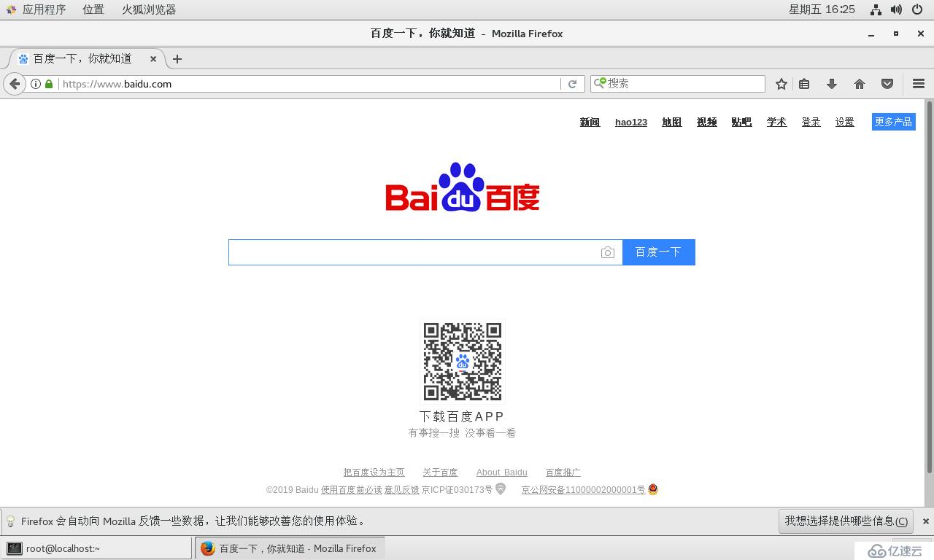Click the Firefox back arrow button

tap(15, 84)
